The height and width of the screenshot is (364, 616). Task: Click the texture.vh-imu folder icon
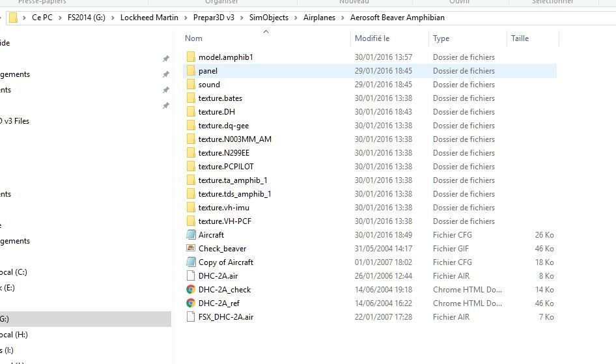click(x=191, y=207)
